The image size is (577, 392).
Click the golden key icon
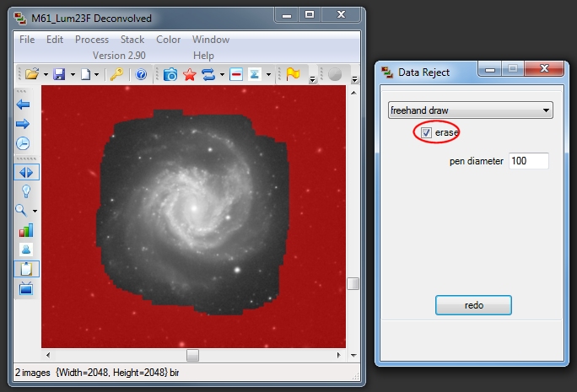tap(116, 74)
